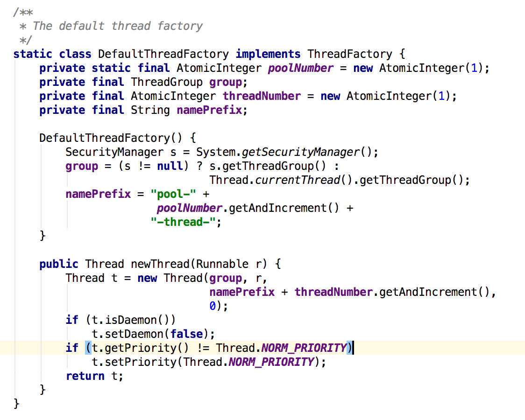The height and width of the screenshot is (420, 525).
Task: Click the numeric 1 in threadNumber's AtomicInteger(1)
Action: (441, 96)
